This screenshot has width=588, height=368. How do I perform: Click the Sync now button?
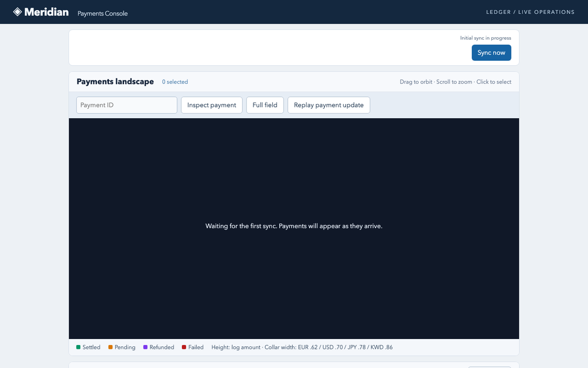(491, 53)
